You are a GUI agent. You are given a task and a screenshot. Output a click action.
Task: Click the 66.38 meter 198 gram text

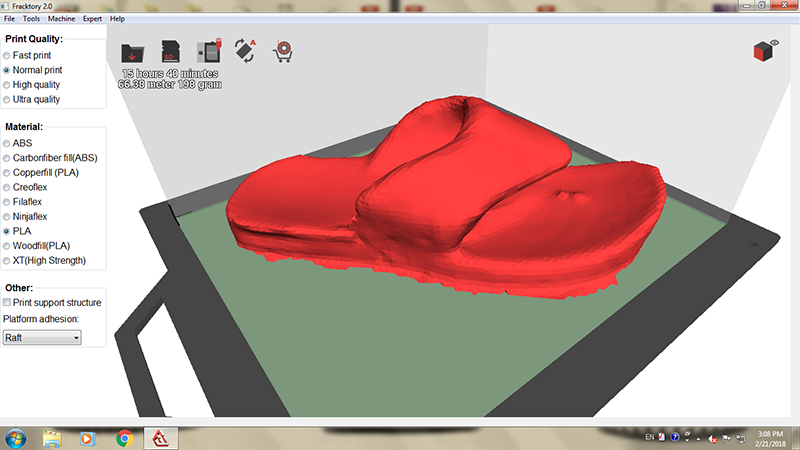[x=170, y=85]
